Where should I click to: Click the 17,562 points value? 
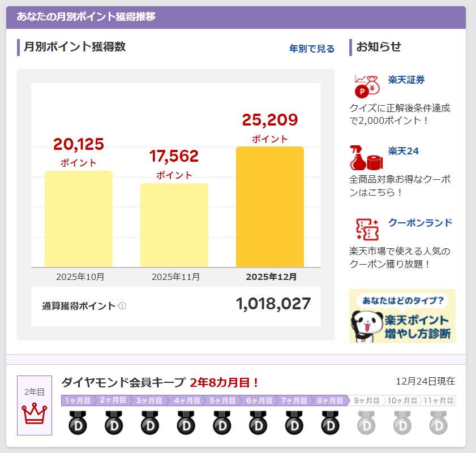[x=174, y=156]
